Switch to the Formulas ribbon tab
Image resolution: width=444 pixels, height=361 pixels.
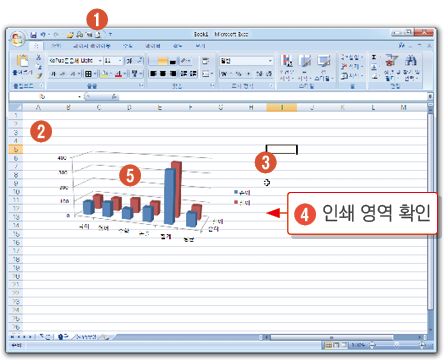[x=128, y=46]
